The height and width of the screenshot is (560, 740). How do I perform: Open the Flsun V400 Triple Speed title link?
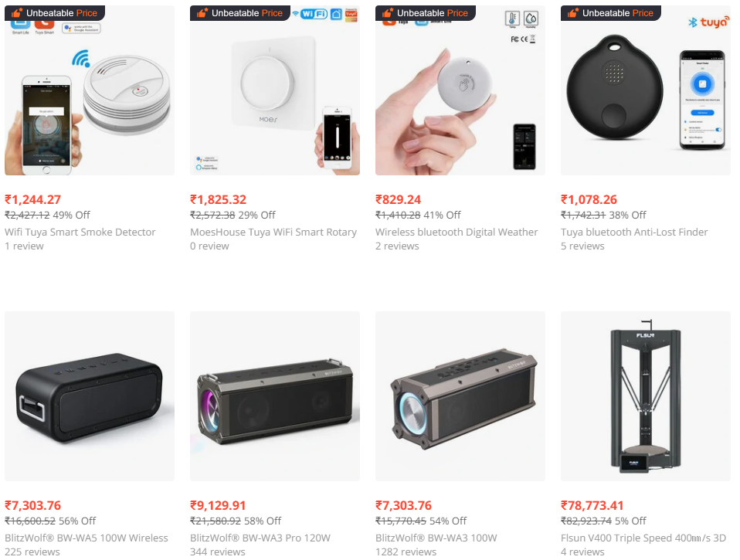[x=643, y=538]
